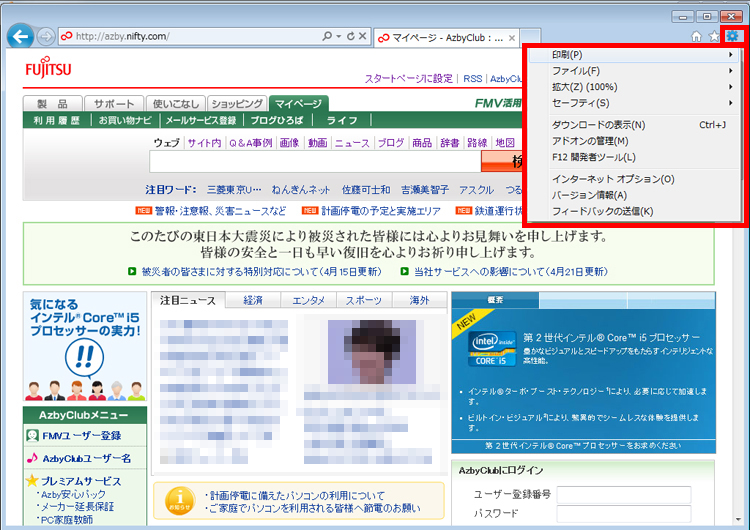Refresh the page with the reload icon

(351, 36)
